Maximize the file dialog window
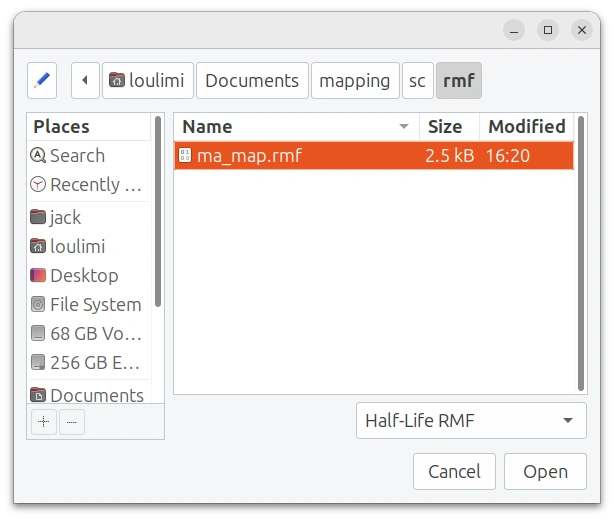Viewport: 614px width, 520px height. pos(548,30)
